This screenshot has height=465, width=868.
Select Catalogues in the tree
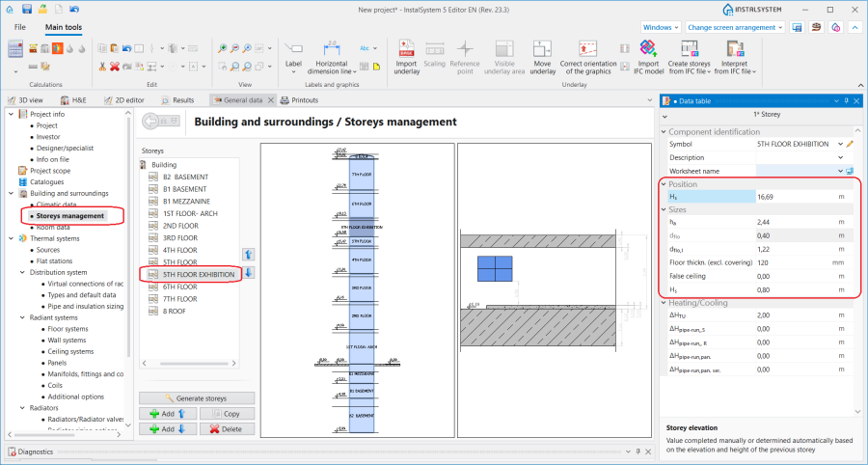[x=46, y=181]
